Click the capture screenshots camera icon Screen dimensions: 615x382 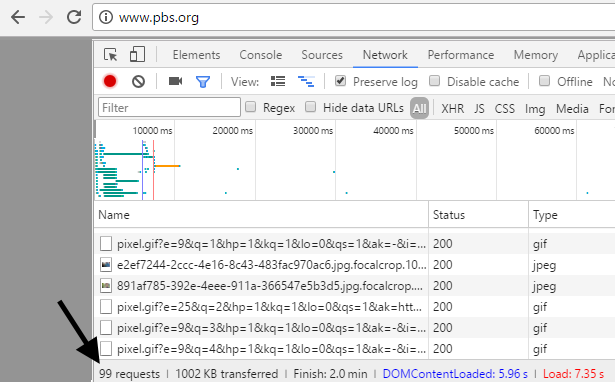pyautogui.click(x=175, y=81)
